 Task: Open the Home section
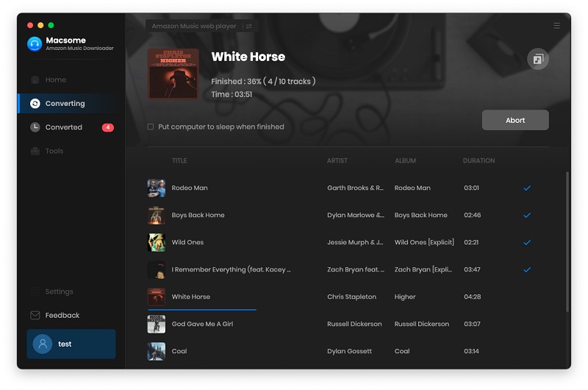(x=56, y=79)
